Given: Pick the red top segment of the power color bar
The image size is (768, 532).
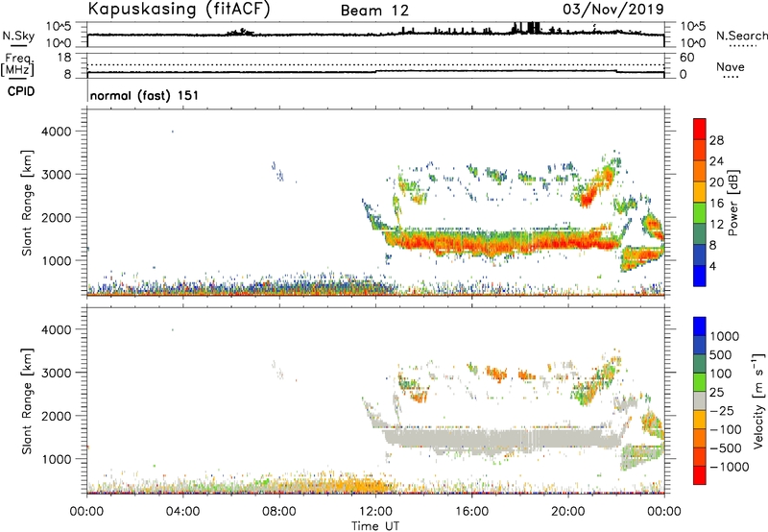Looking at the screenshot, I should [700, 129].
